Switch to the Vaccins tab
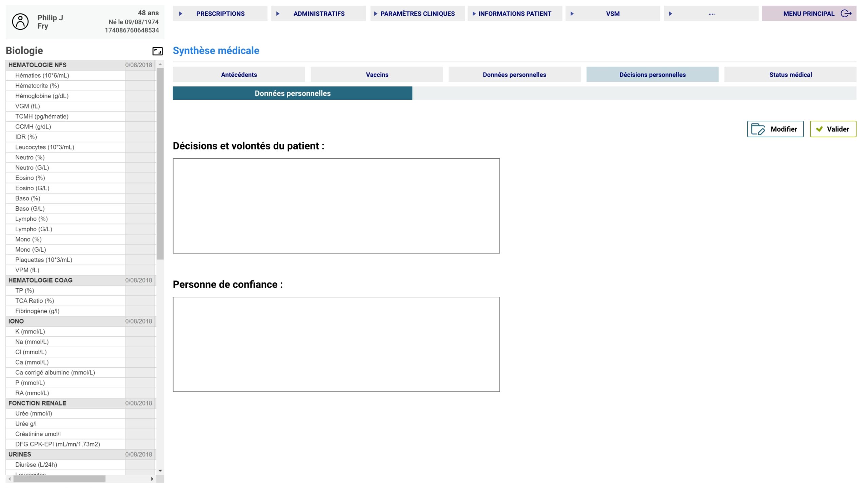Screen dimensions: 868x488 [x=377, y=75]
